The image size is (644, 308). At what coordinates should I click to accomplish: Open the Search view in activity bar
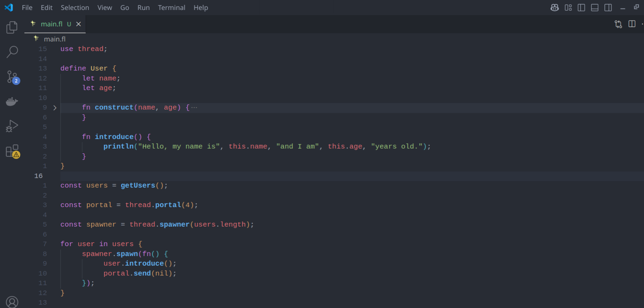coord(12,52)
